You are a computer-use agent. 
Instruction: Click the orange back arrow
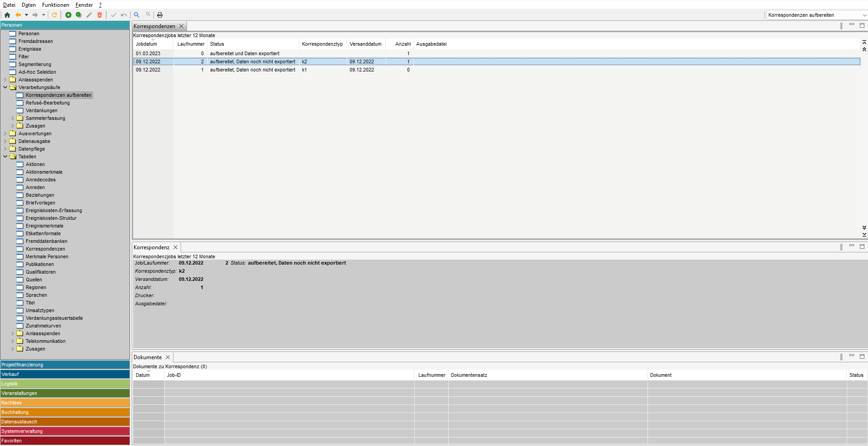tap(18, 15)
